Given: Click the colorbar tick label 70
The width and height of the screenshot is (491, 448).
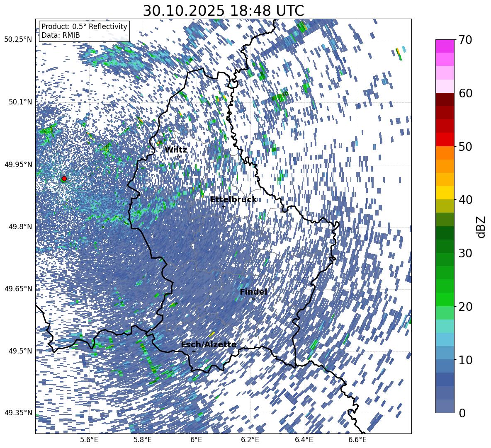Looking at the screenshot, I should 465,40.
